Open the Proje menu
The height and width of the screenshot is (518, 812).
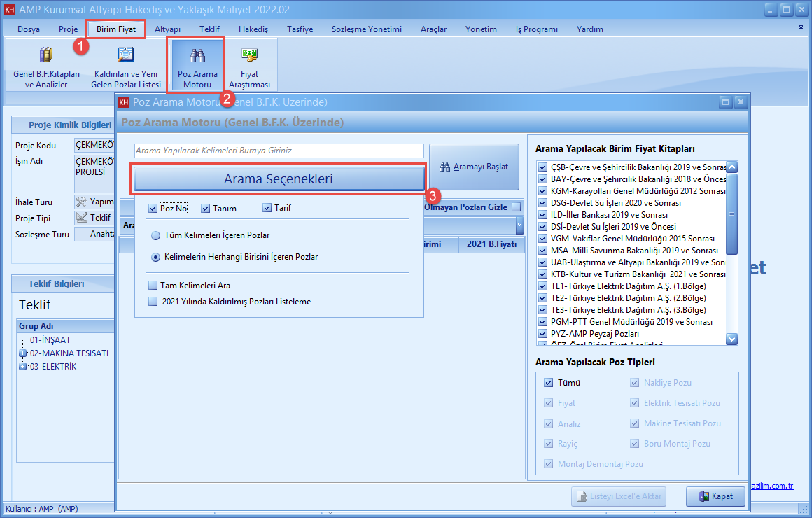(69, 29)
